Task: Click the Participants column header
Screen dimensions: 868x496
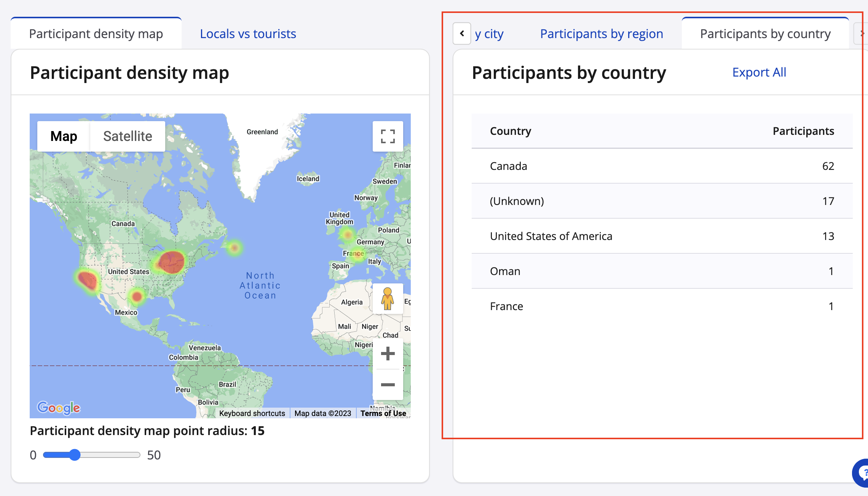Action: (x=803, y=131)
